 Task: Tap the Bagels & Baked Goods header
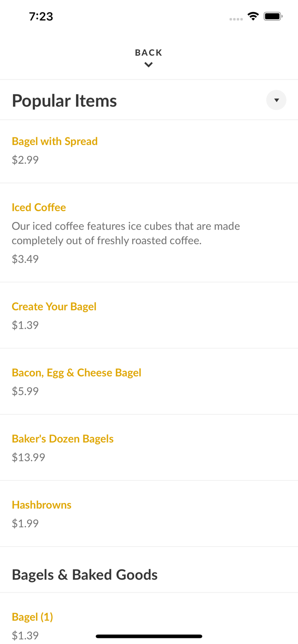tap(85, 574)
